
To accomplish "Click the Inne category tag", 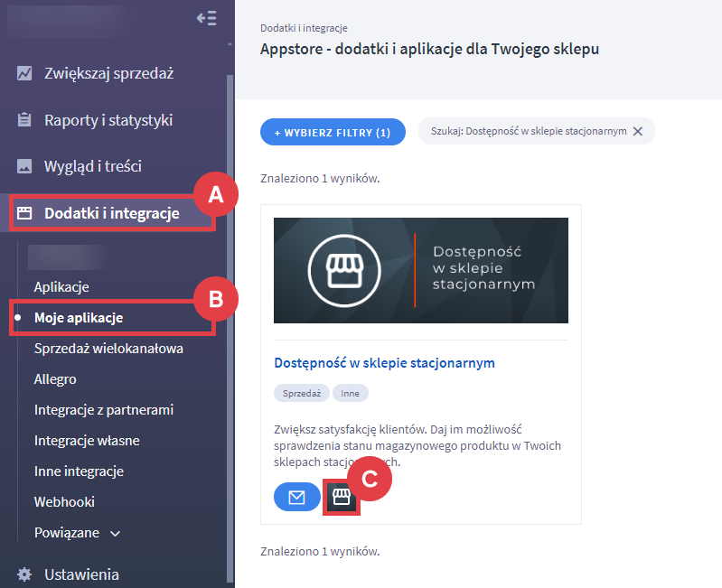I will coord(351,394).
